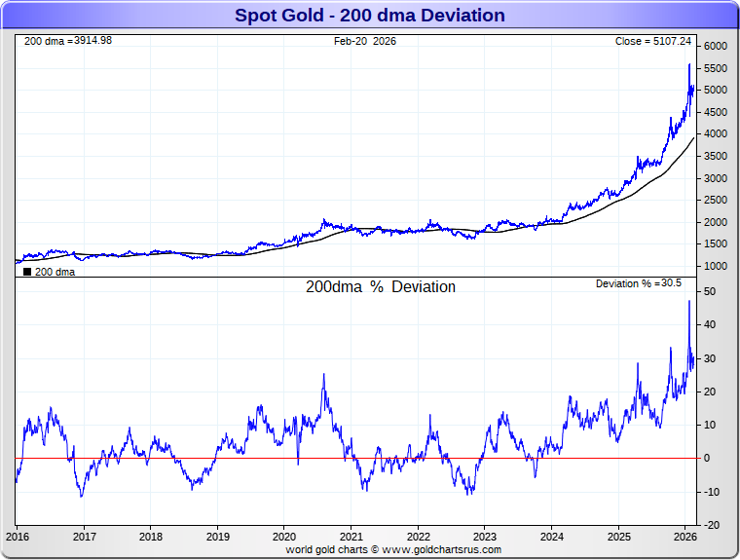Image resolution: width=740 pixels, height=560 pixels.
Task: Click the 2021 year label on x-axis
Action: tap(351, 537)
